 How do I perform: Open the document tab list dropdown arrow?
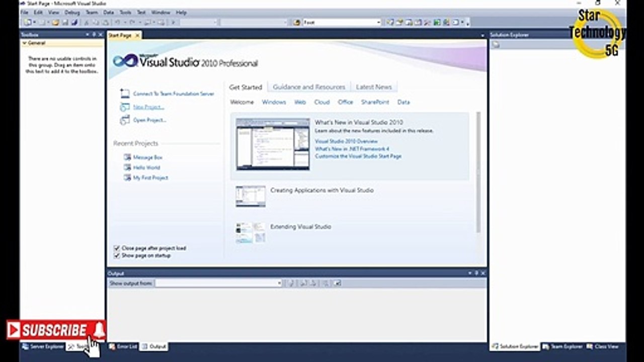(x=482, y=35)
